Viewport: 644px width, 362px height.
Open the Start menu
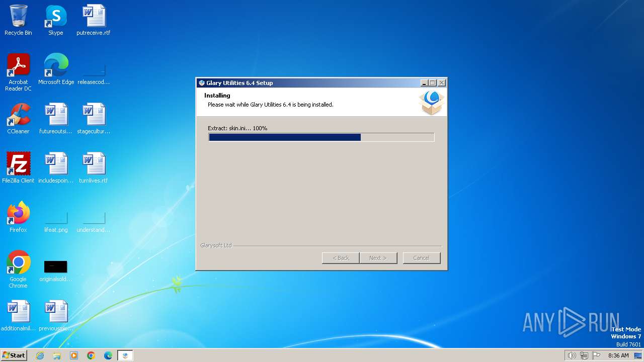pos(14,355)
